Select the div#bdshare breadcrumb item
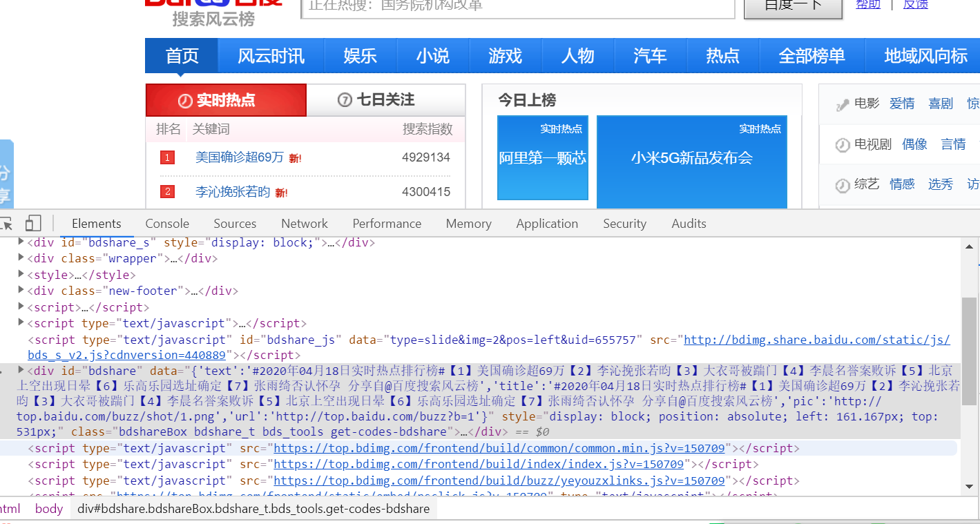The width and height of the screenshot is (980, 524). point(253,509)
